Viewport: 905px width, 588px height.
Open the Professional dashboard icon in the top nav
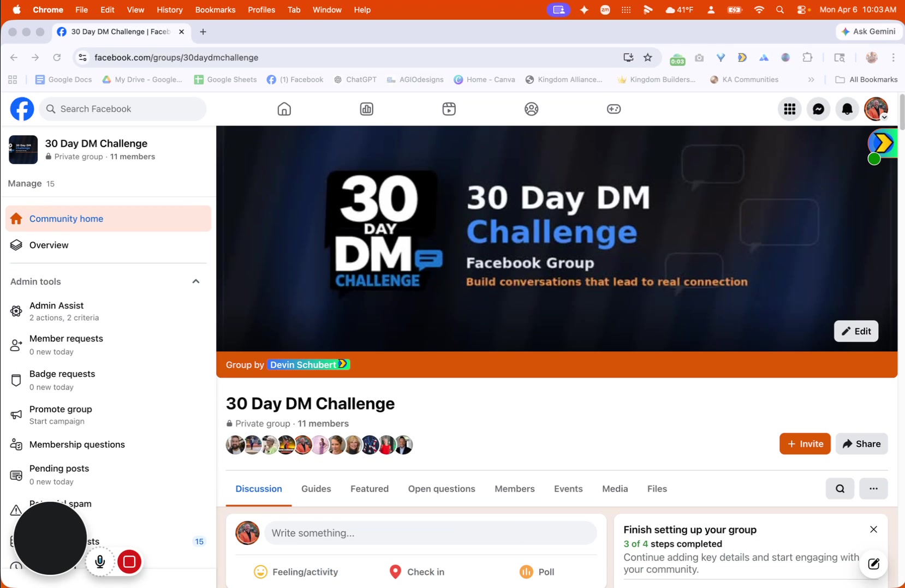pos(367,109)
